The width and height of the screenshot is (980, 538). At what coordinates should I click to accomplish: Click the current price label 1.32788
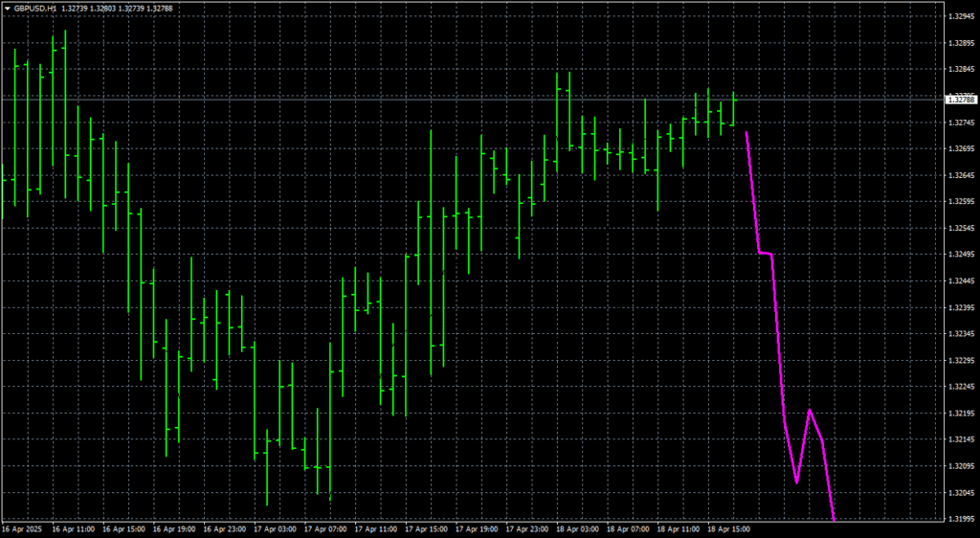tap(960, 100)
